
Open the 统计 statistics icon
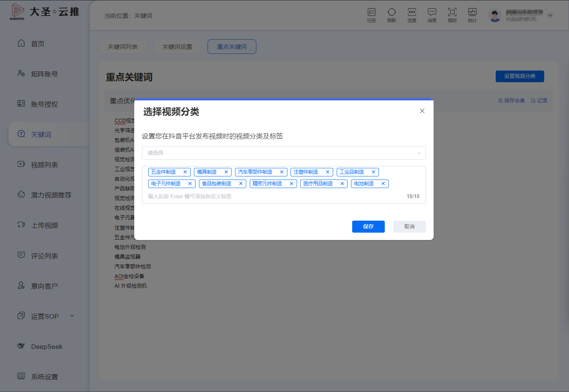click(472, 15)
